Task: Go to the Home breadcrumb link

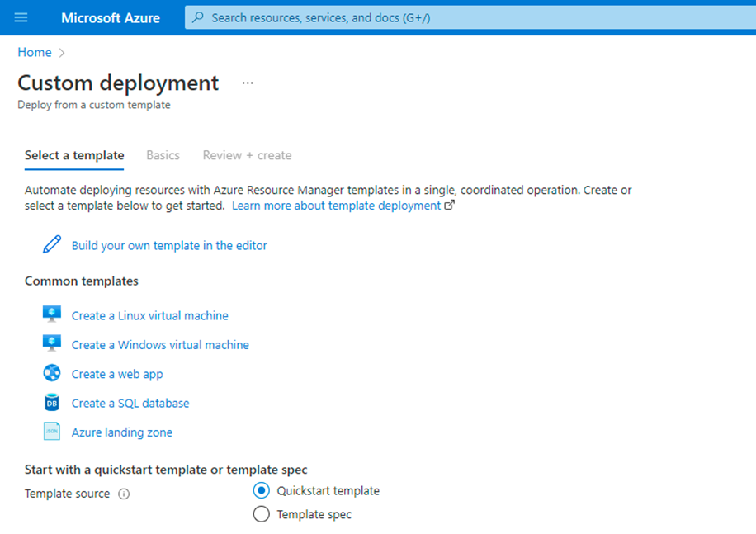Action: [x=34, y=52]
